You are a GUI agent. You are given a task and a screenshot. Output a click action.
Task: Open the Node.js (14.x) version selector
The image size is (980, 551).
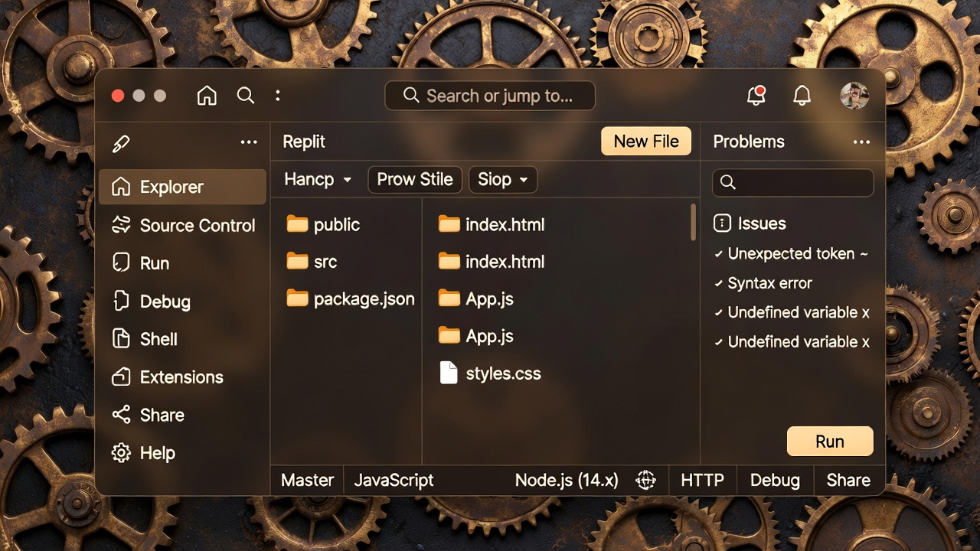tap(567, 480)
